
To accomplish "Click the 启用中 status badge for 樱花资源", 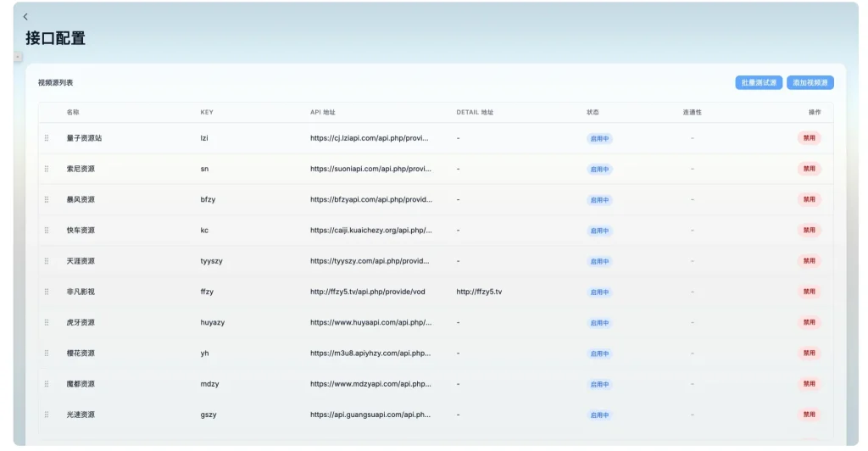I will pyautogui.click(x=599, y=354).
